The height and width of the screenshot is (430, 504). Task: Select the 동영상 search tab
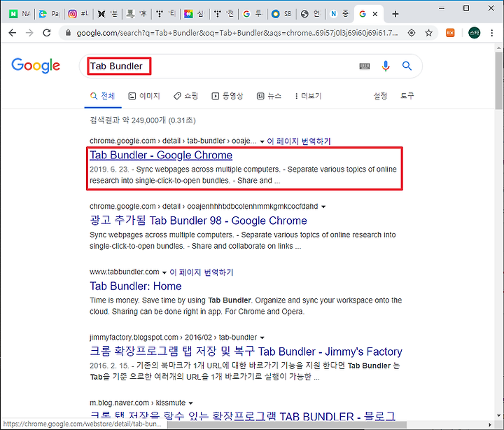227,96
